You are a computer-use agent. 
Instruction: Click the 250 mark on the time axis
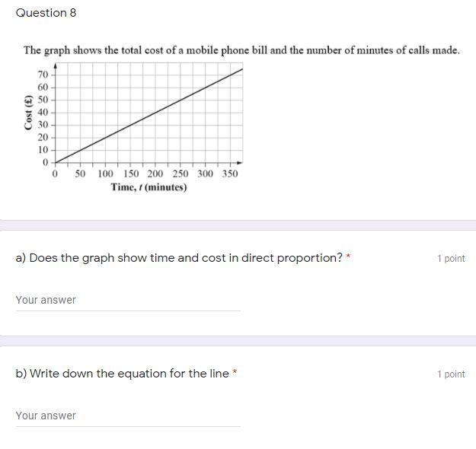[x=180, y=174]
